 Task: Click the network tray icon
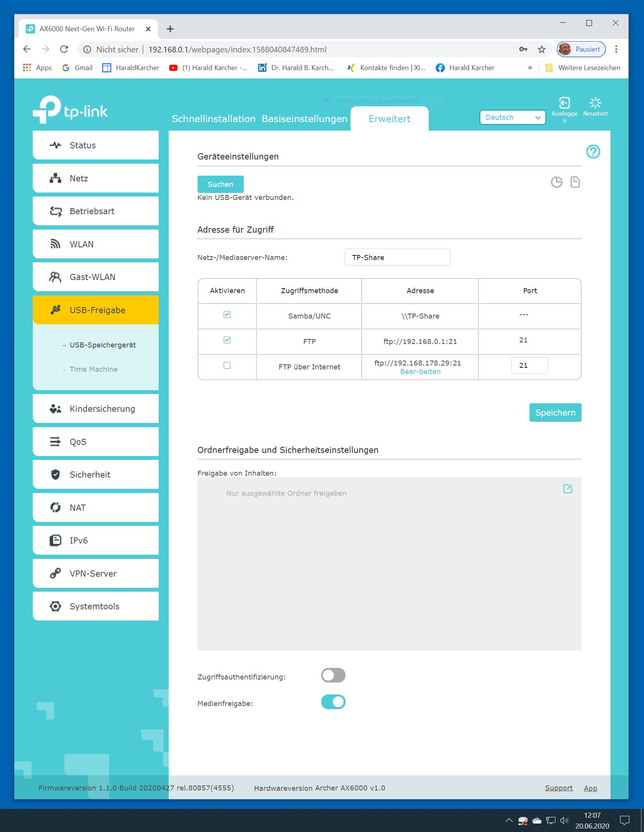[x=550, y=820]
